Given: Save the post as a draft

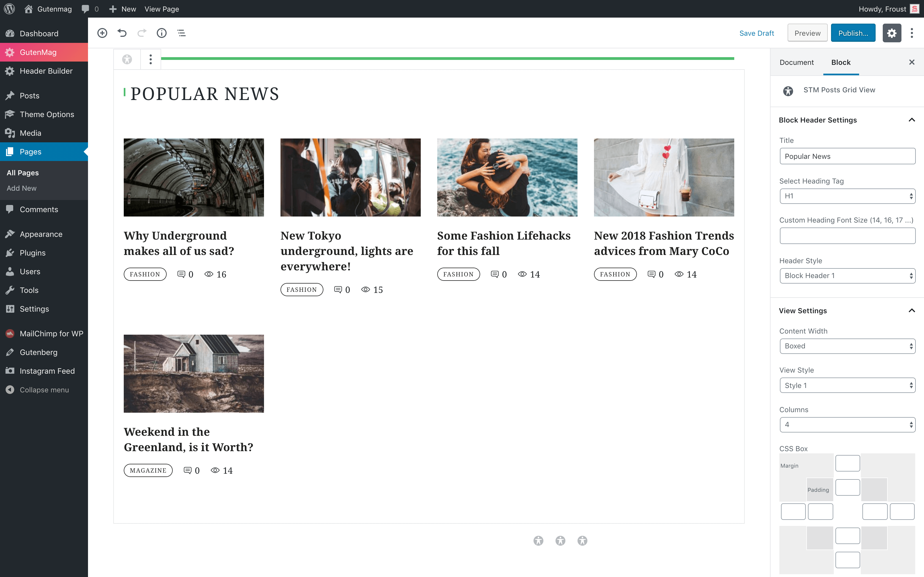Looking at the screenshot, I should (x=756, y=33).
